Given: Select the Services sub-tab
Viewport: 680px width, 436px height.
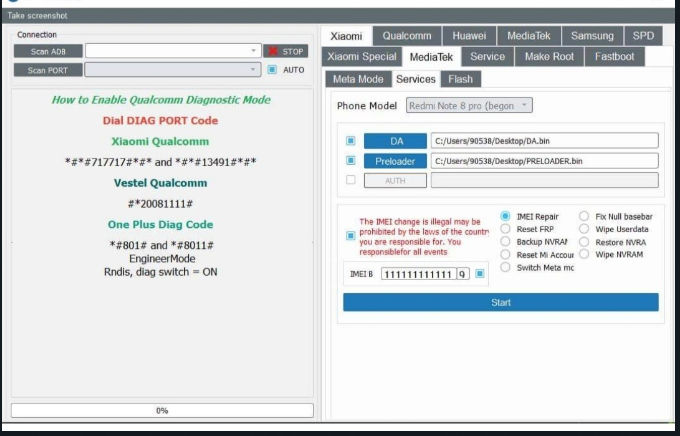Looking at the screenshot, I should (415, 79).
